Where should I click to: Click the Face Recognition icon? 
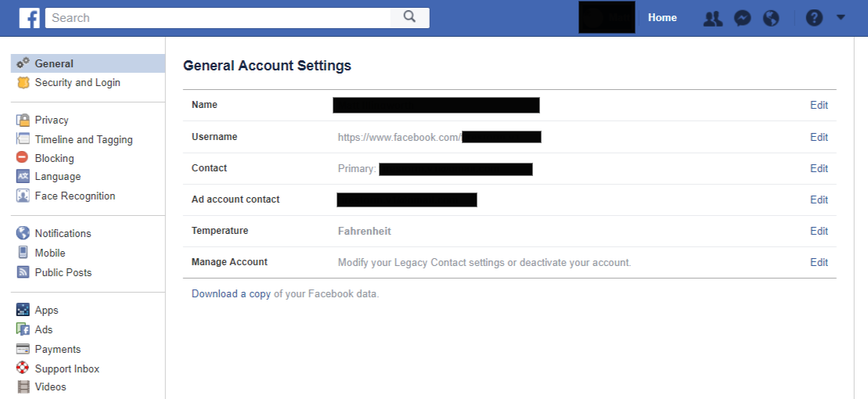click(23, 196)
